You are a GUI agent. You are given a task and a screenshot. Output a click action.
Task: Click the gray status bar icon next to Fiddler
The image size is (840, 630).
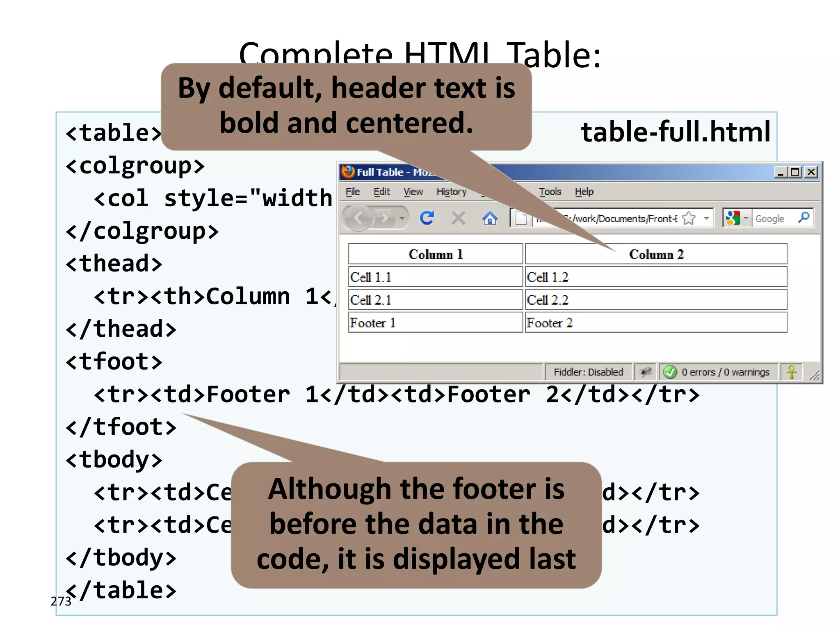click(646, 372)
